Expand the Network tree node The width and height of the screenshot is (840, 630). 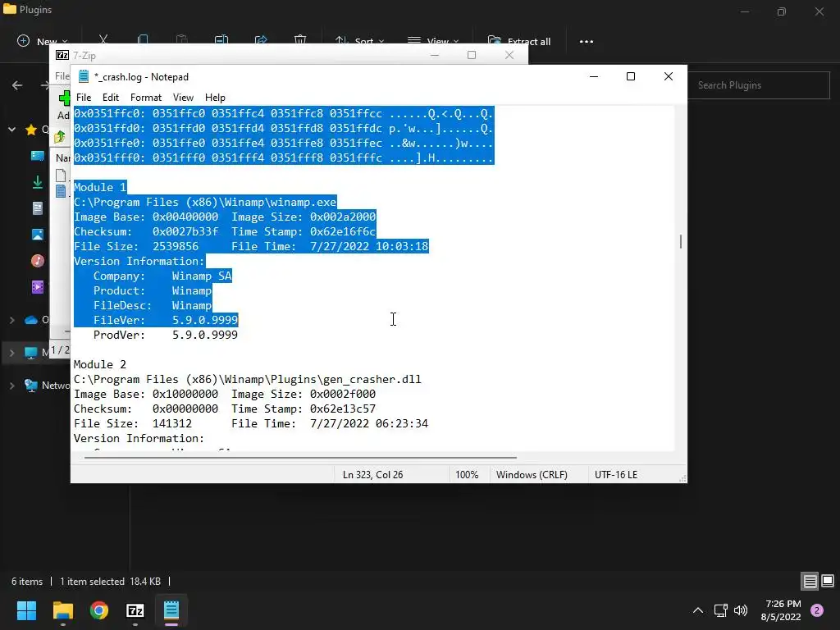(11, 386)
